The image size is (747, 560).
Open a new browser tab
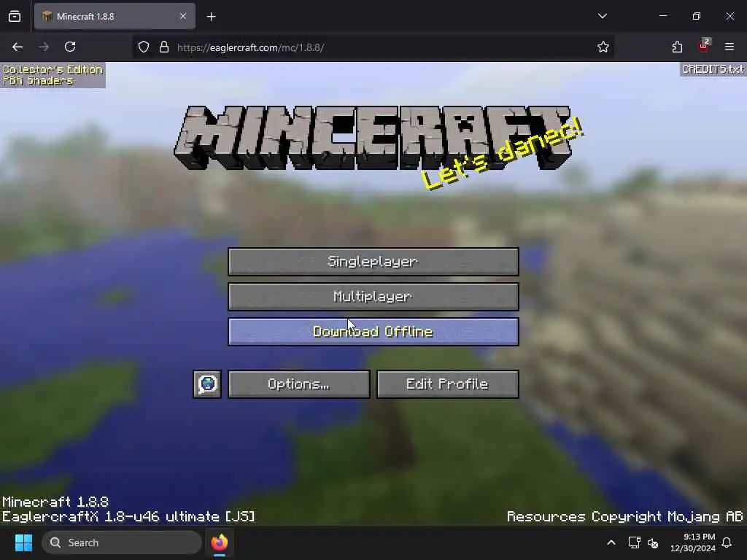[x=211, y=17]
